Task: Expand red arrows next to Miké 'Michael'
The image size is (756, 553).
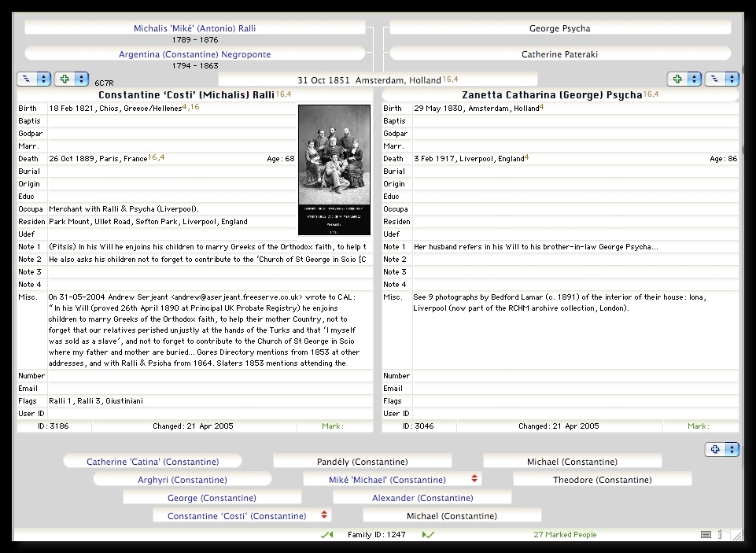Action: tap(474, 479)
